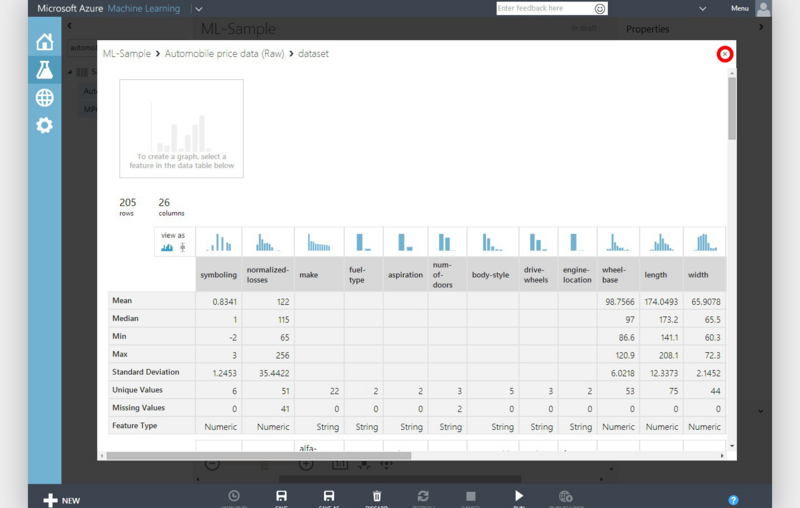Switch view to box plot mode
The image size is (800, 508).
[x=182, y=247]
